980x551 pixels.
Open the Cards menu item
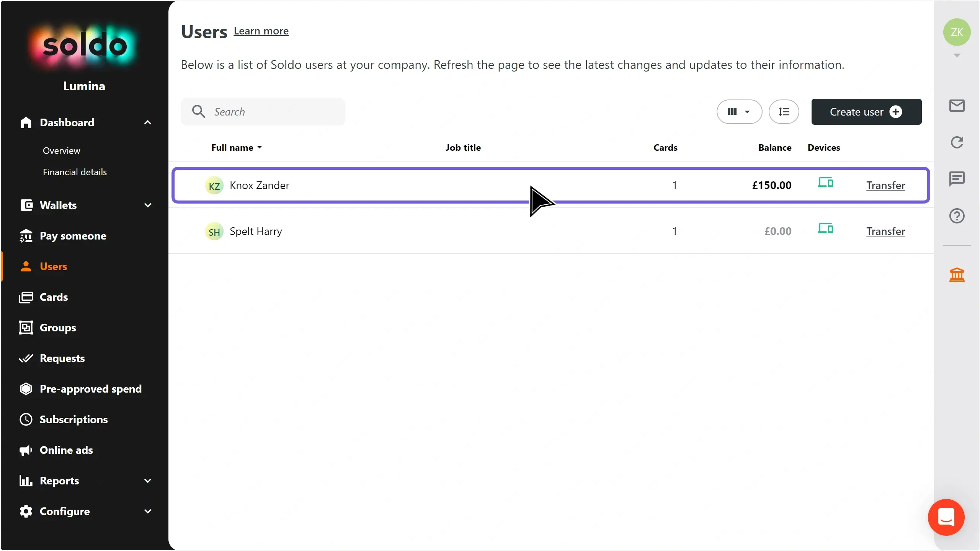(54, 297)
